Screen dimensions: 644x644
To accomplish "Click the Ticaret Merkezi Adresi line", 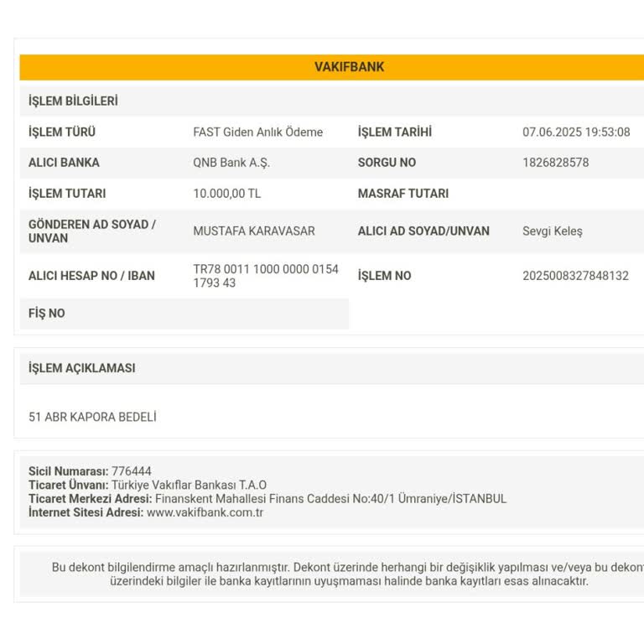I will [267, 499].
